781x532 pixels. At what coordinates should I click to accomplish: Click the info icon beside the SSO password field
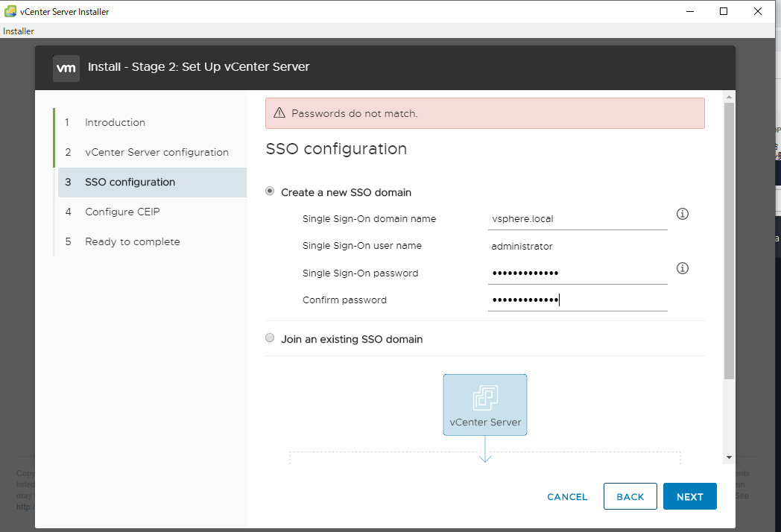coord(683,268)
